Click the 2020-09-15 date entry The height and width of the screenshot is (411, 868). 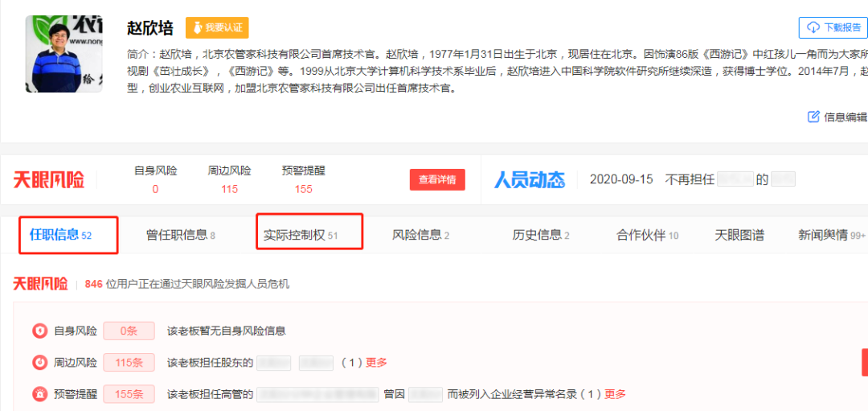pos(621,179)
